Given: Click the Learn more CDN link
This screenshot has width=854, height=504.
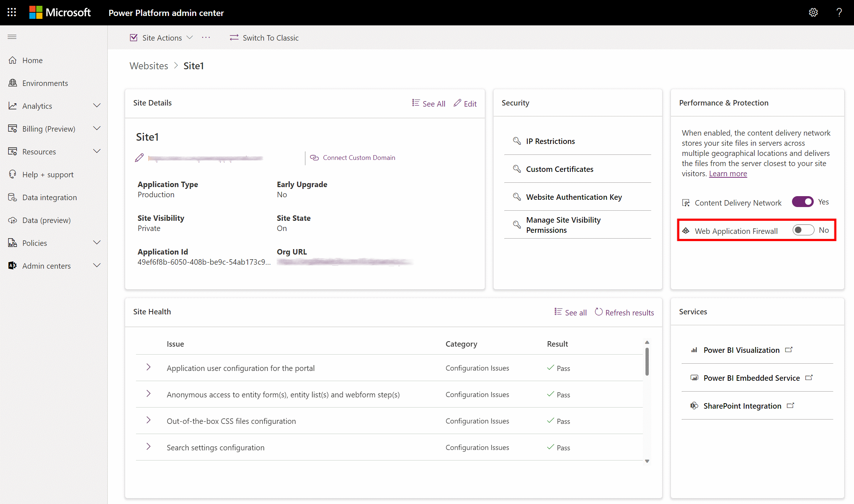Looking at the screenshot, I should tap(727, 173).
